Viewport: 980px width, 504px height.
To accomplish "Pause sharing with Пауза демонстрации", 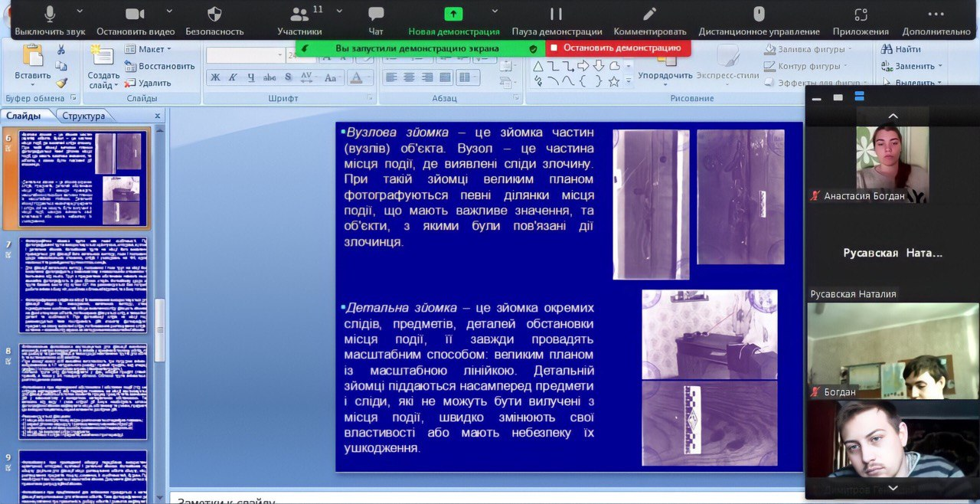I will [x=557, y=21].
